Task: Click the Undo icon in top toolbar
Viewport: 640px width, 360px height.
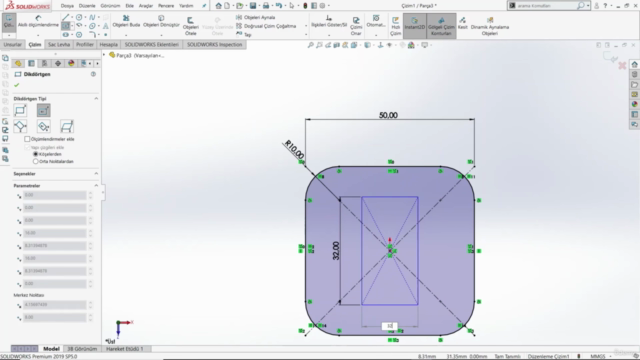Action: (278, 6)
